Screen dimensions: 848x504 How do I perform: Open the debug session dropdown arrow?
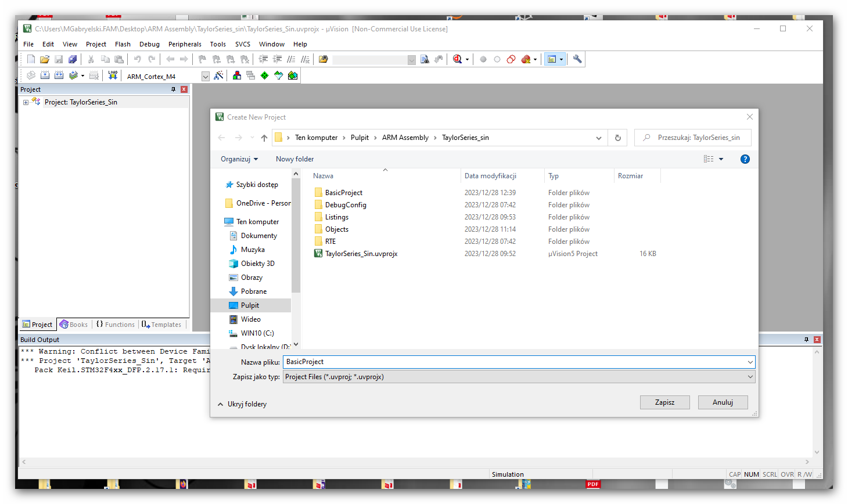pos(466,60)
